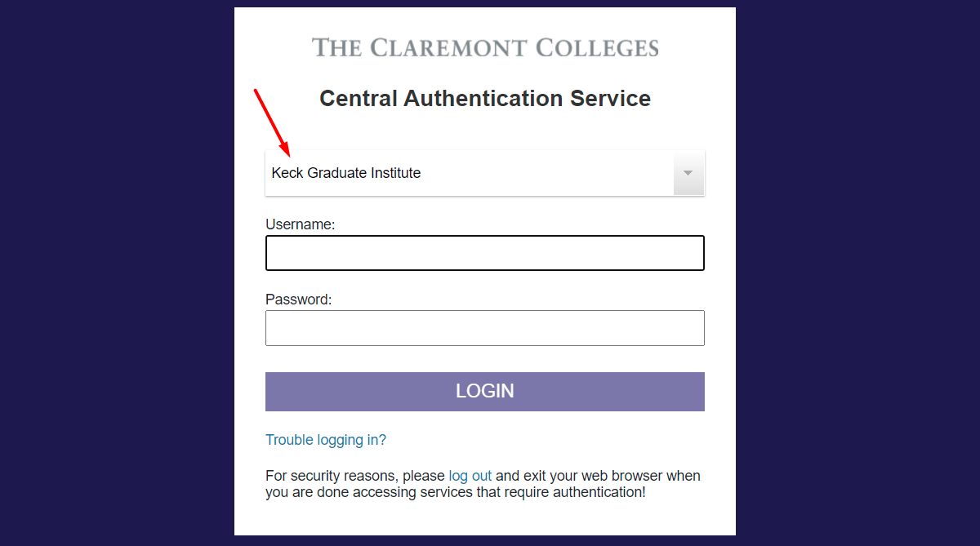
Task: Click the word Authentication in the heading
Action: coord(484,99)
